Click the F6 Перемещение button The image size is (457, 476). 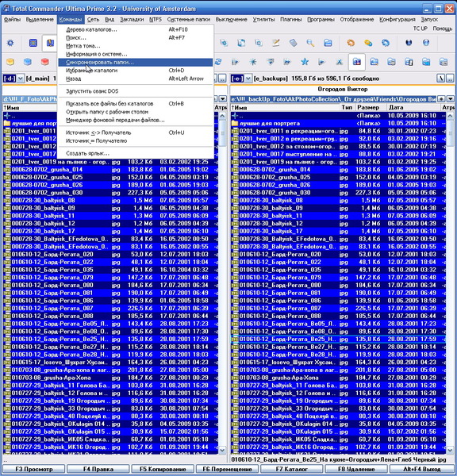pos(227,469)
